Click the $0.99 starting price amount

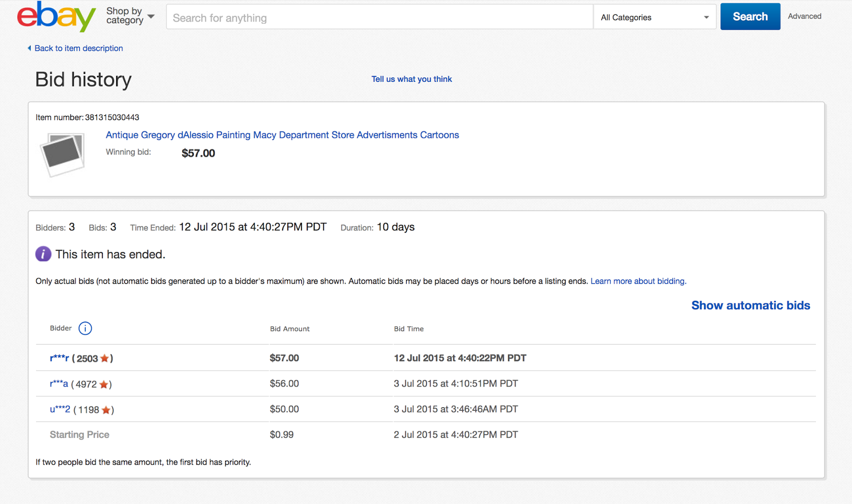pyautogui.click(x=282, y=435)
